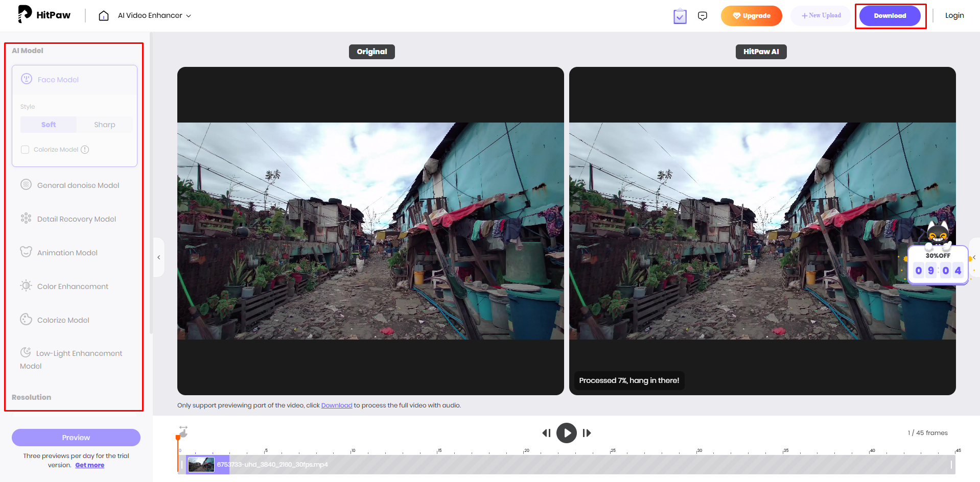This screenshot has width=980, height=482.
Task: Select the Animation Model
Action: pyautogui.click(x=67, y=252)
